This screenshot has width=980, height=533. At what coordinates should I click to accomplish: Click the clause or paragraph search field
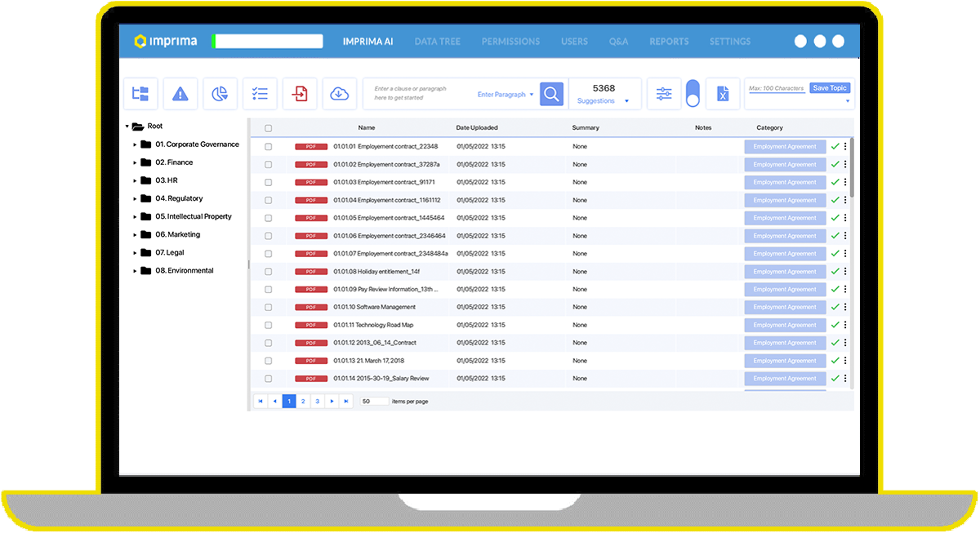point(419,94)
